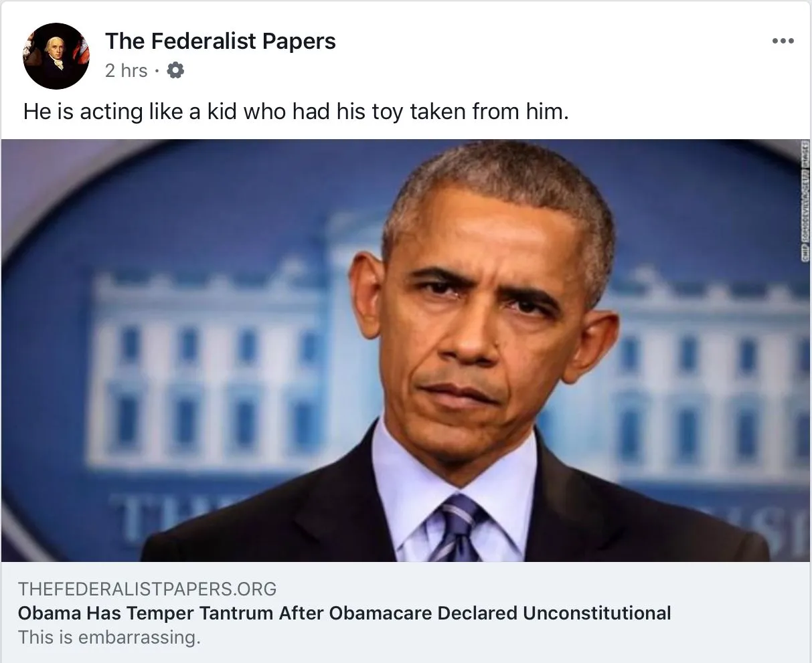
Task: Click the word Unconstitutional in the headline
Action: (x=596, y=613)
